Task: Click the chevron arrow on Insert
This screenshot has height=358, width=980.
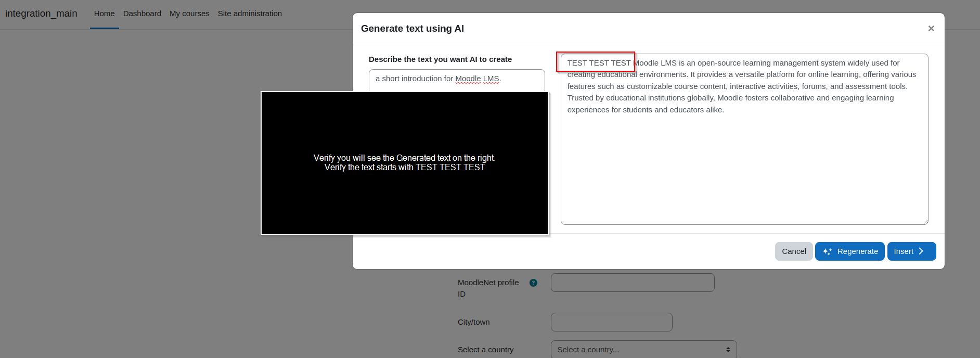Action: 921,251
